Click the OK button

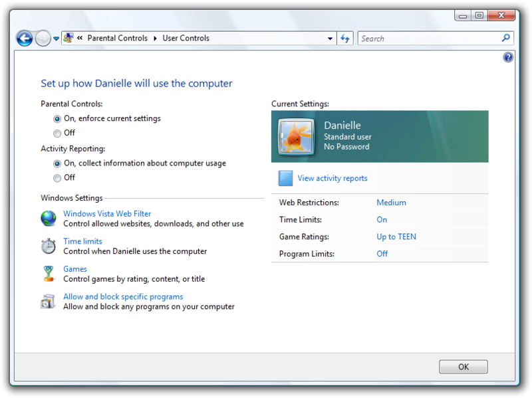(463, 367)
